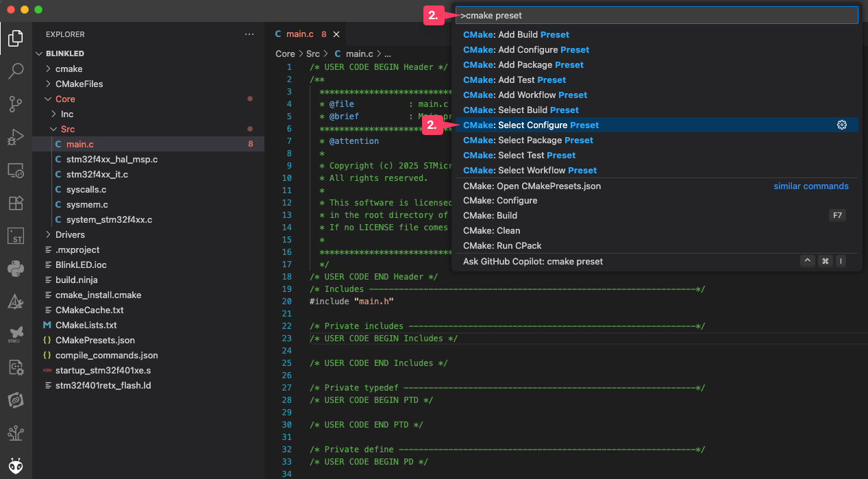Click the command palette input field
This screenshot has height=479, width=868.
(656, 15)
